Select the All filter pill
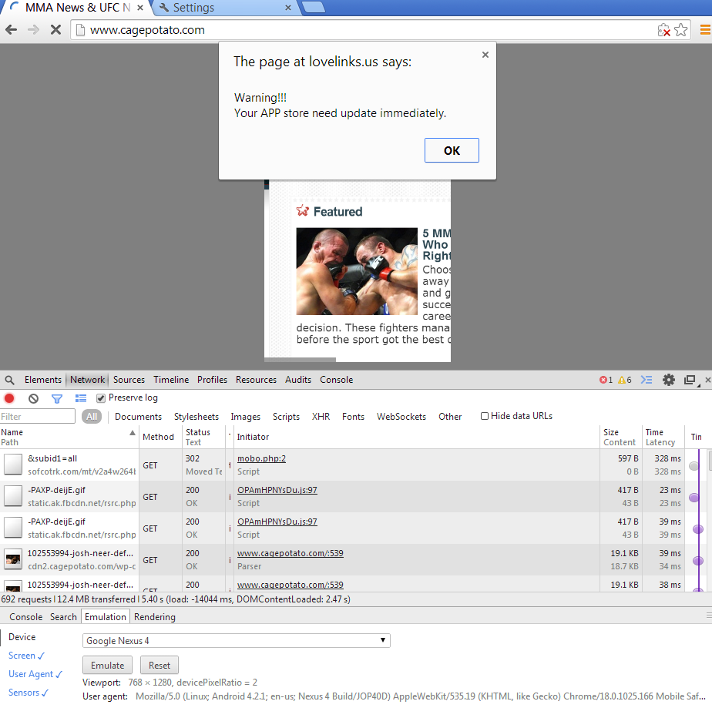 point(92,417)
